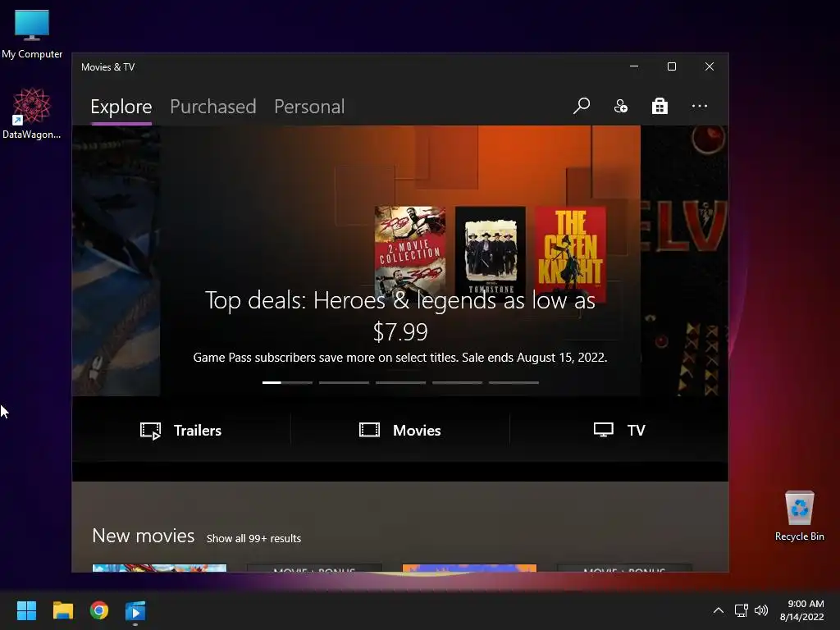Close the Movies & TV window
Viewport: 840px width, 630px height.
click(x=710, y=66)
